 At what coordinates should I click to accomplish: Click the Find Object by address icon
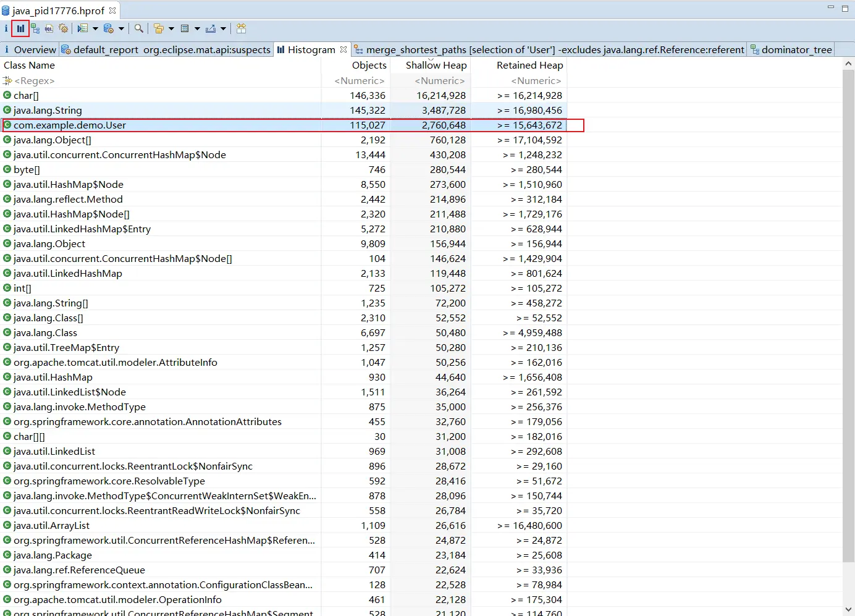click(139, 28)
